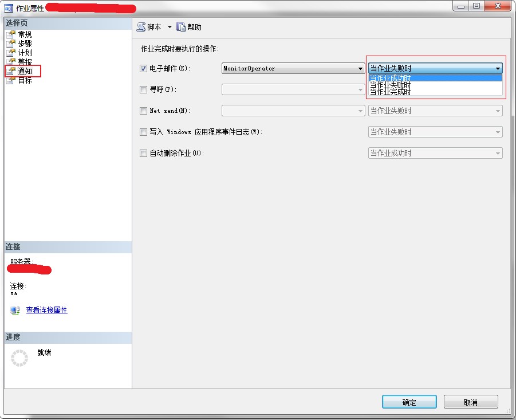Click the sa connection name text

(14, 293)
